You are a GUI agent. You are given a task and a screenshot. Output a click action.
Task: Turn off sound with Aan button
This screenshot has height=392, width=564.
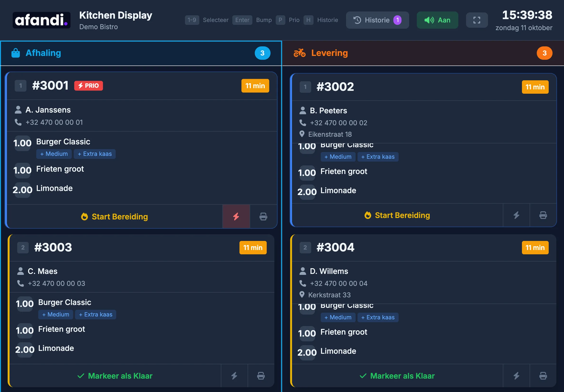[437, 20]
